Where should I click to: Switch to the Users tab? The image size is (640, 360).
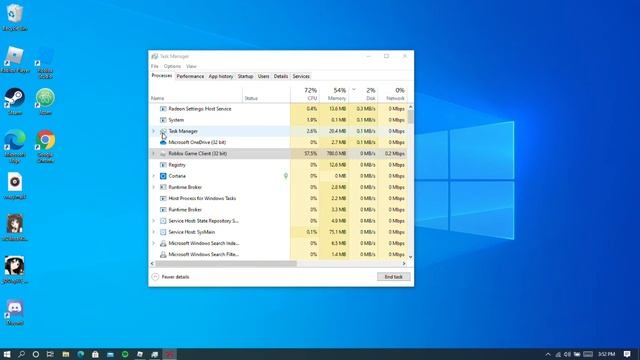[x=264, y=76]
